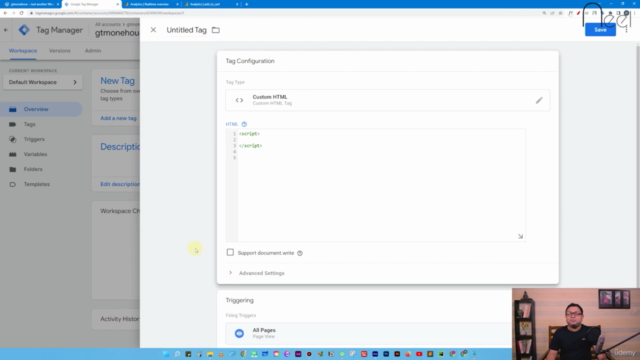Switch to the Workspace tab
The height and width of the screenshot is (360, 640).
[23, 51]
